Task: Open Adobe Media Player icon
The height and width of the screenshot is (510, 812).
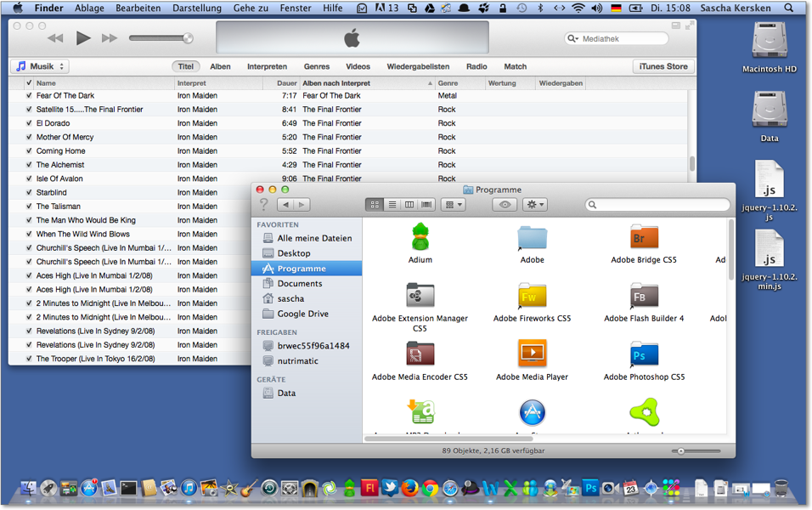Action: [532, 353]
